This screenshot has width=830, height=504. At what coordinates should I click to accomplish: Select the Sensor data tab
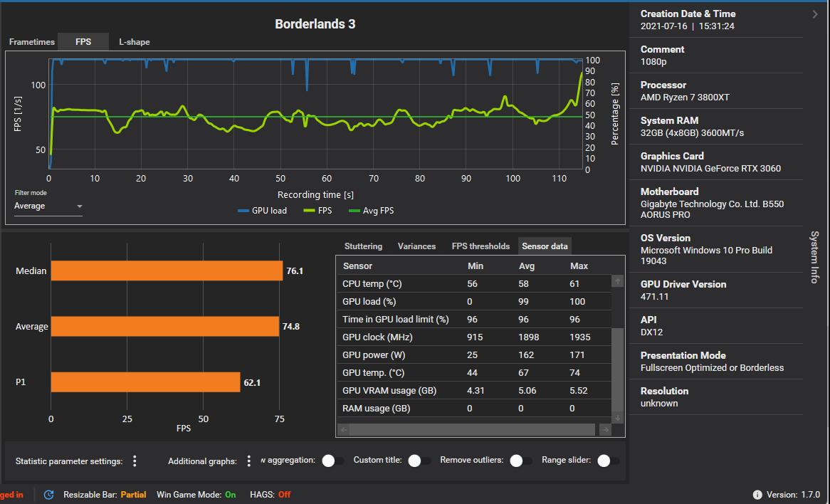click(x=545, y=246)
